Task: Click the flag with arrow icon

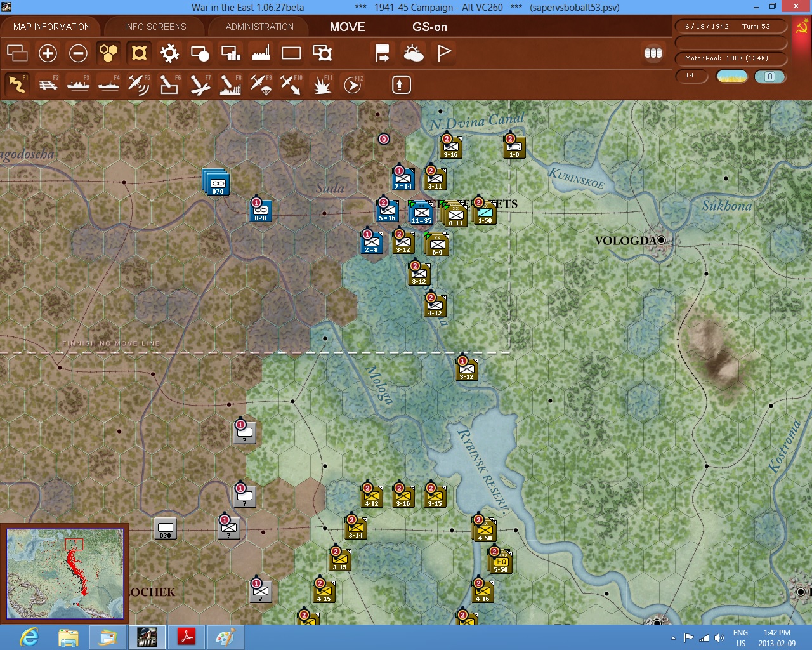Action: click(x=383, y=53)
